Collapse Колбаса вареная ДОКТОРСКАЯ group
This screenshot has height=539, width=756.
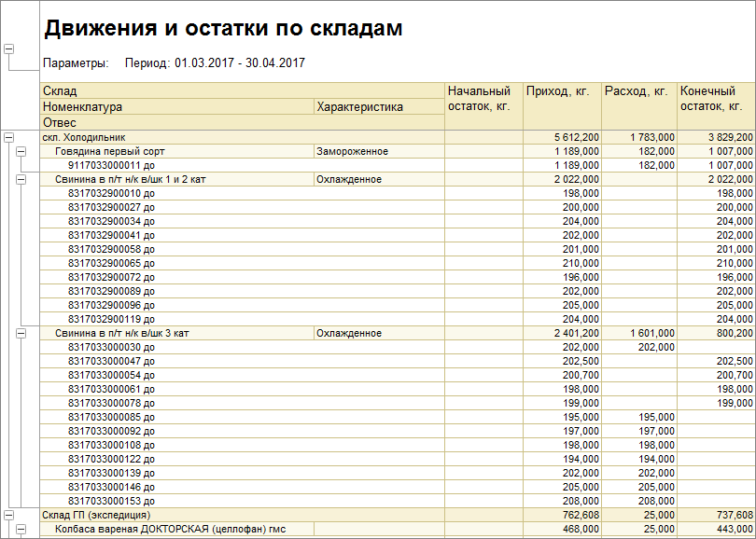click(x=21, y=529)
